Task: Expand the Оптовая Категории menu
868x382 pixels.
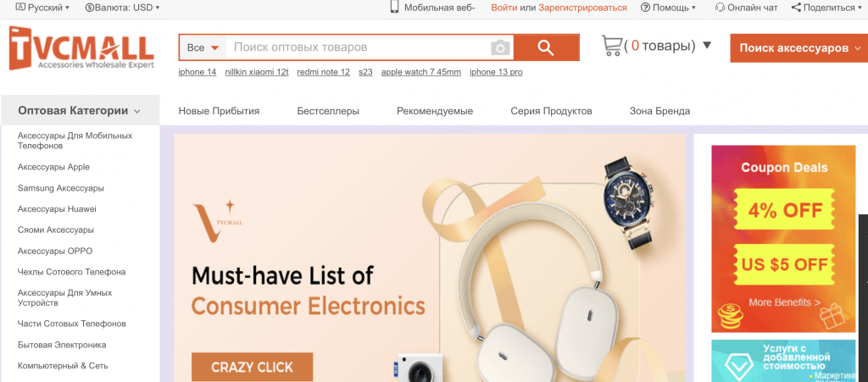Action: click(x=80, y=111)
